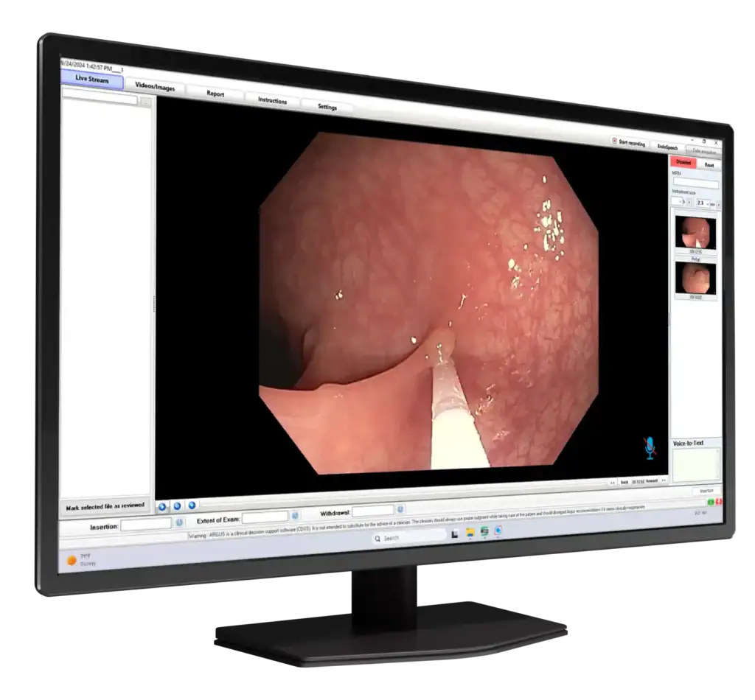Open the Settings tab
755x700 pixels.
[327, 107]
